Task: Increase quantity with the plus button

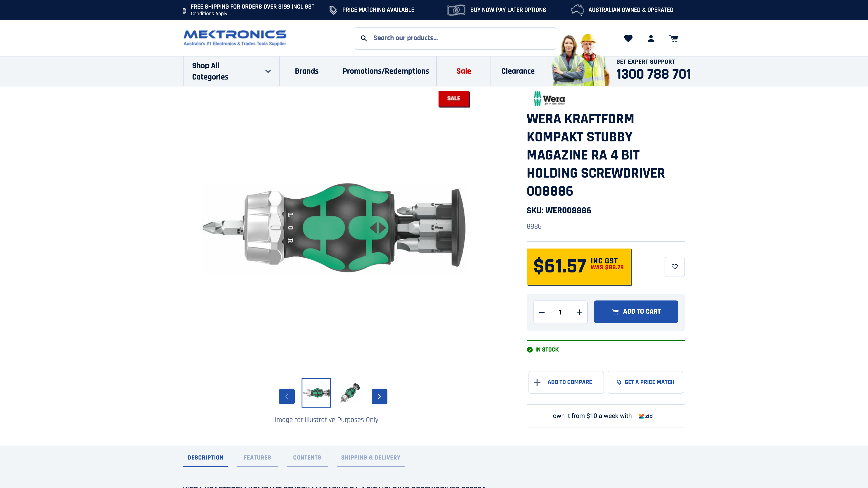Action: coord(579,312)
